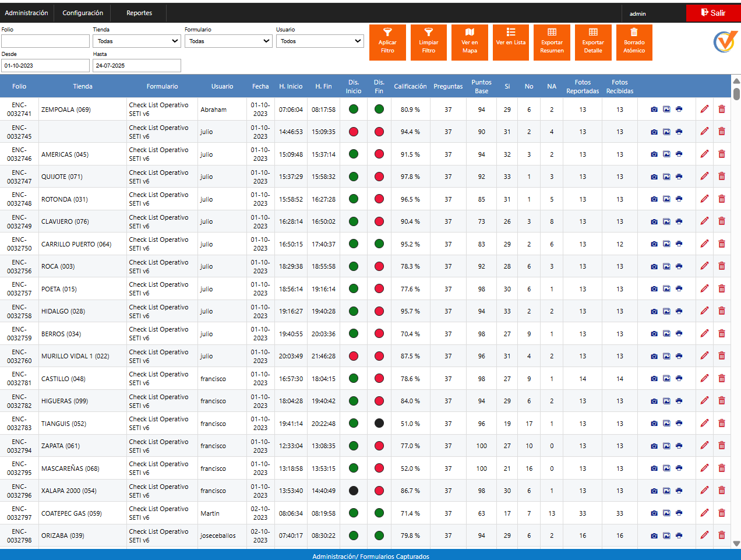741x560 pixels.
Task: Click the table's vertical scrollbar down arrow
Action: (x=736, y=544)
